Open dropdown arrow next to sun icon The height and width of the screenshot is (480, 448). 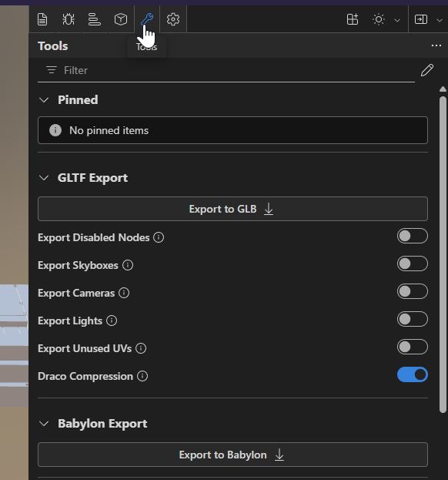click(397, 20)
